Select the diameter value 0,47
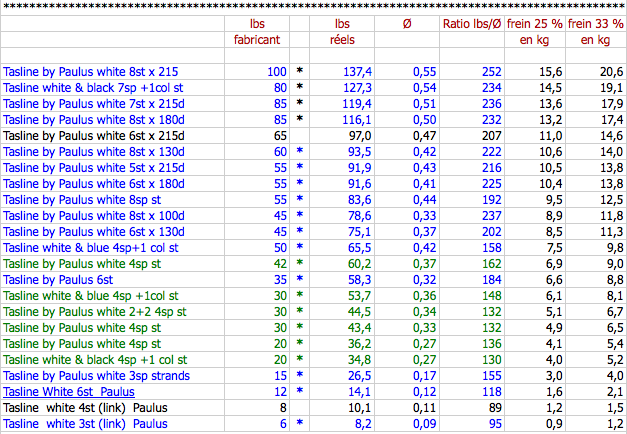This screenshot has width=627, height=434. [x=424, y=136]
